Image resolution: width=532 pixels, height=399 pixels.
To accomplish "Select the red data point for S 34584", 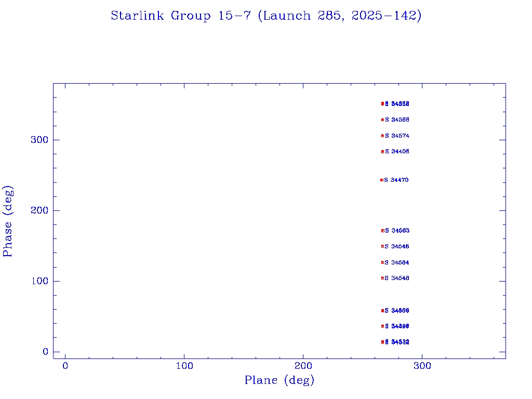I will click(382, 262).
